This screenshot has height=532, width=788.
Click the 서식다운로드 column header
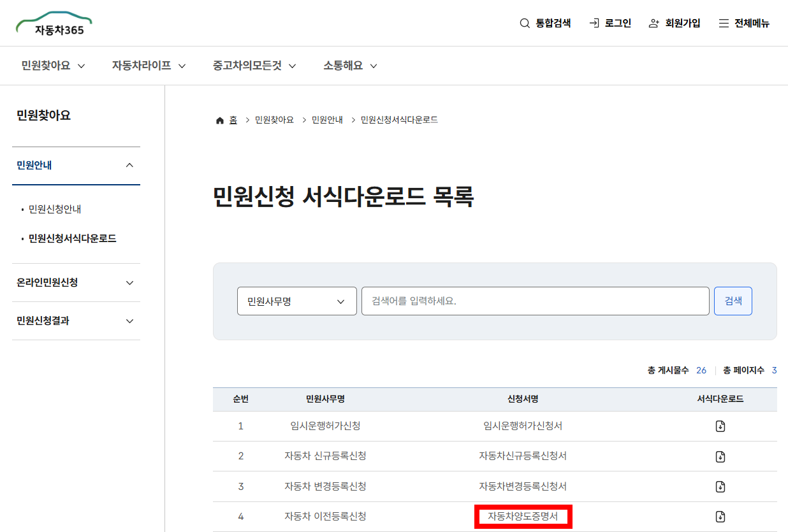click(720, 399)
